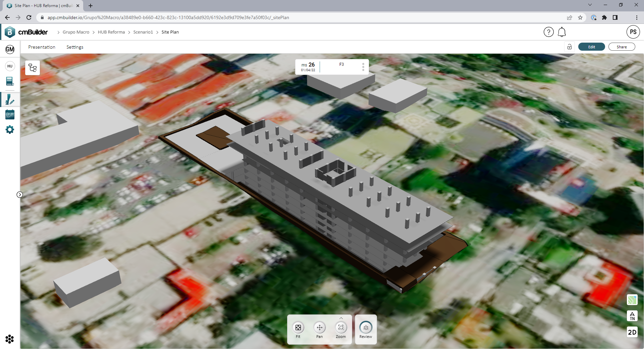Screen dimensions: 644x349
Task: Open the notifications bell
Action: point(562,32)
